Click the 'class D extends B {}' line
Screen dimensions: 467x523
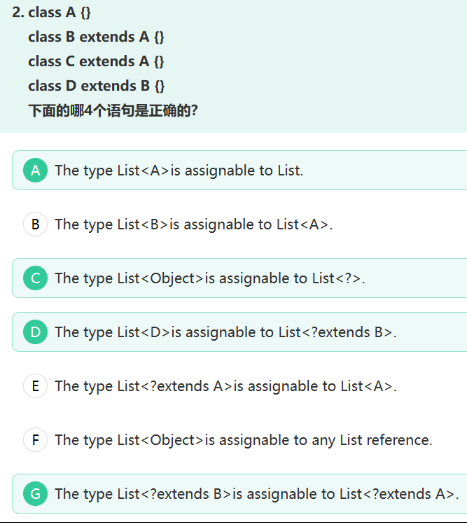pyautogui.click(x=96, y=86)
